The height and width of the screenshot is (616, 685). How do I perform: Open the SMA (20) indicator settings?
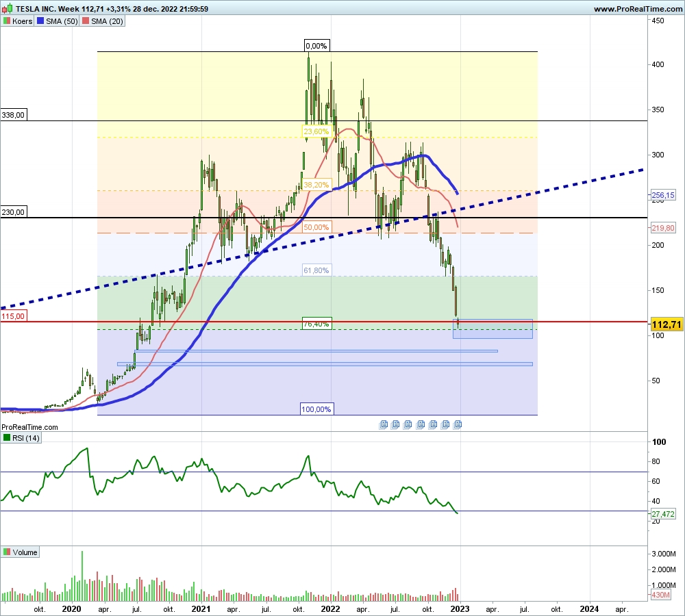(103, 21)
